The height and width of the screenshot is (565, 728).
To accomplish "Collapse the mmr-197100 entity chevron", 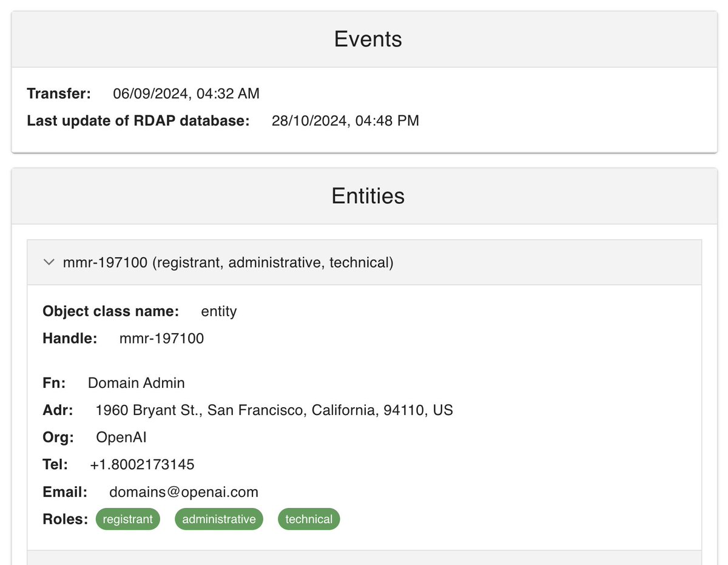I will point(49,262).
